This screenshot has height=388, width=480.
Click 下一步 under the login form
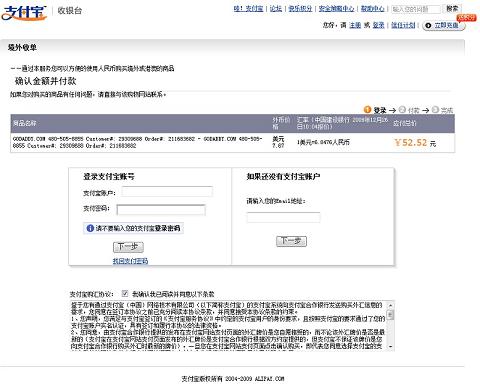click(128, 247)
